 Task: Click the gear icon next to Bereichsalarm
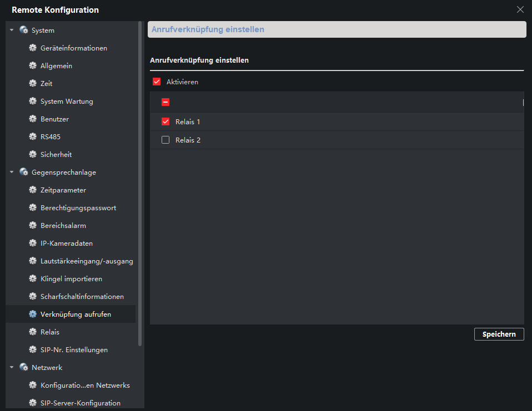[x=33, y=225]
